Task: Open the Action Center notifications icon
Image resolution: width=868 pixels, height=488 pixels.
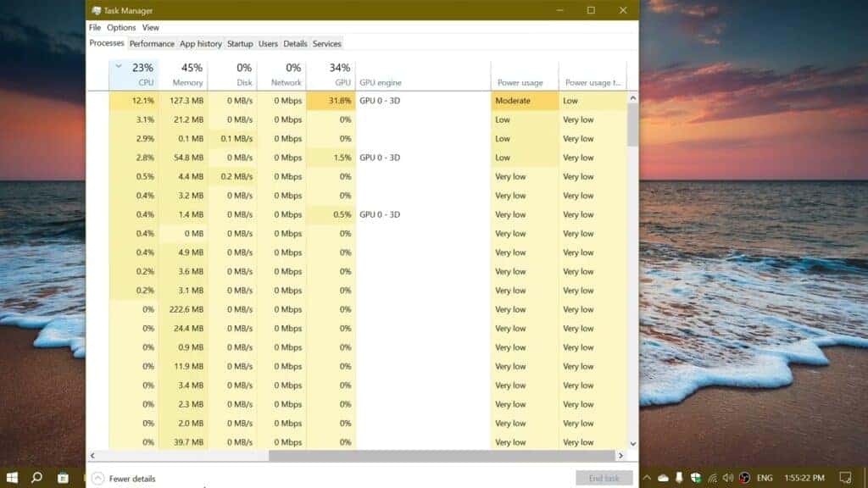Action: coord(845,478)
